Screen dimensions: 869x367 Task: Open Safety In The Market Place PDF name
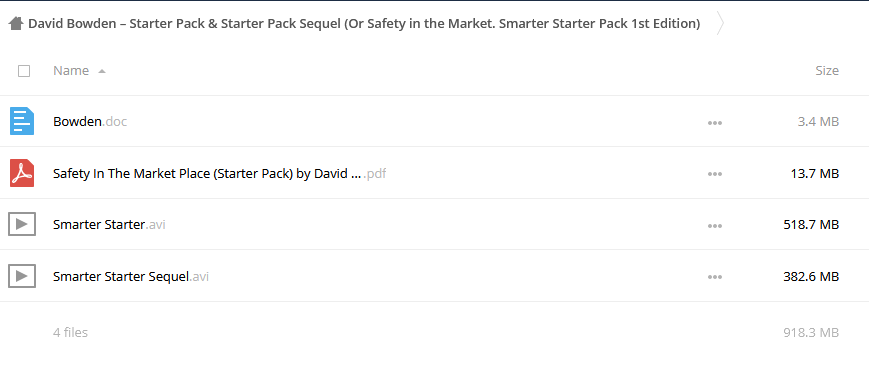pos(219,174)
